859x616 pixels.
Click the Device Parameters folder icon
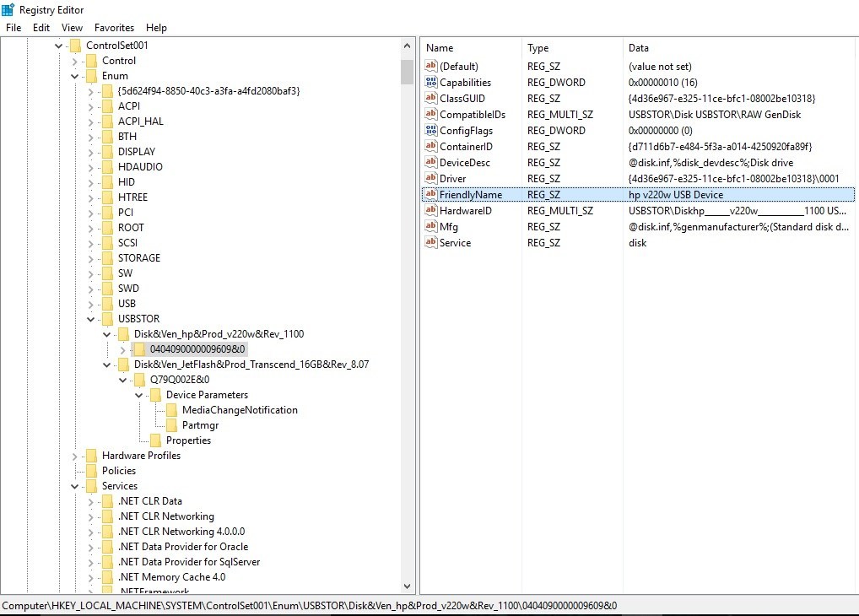(x=155, y=395)
